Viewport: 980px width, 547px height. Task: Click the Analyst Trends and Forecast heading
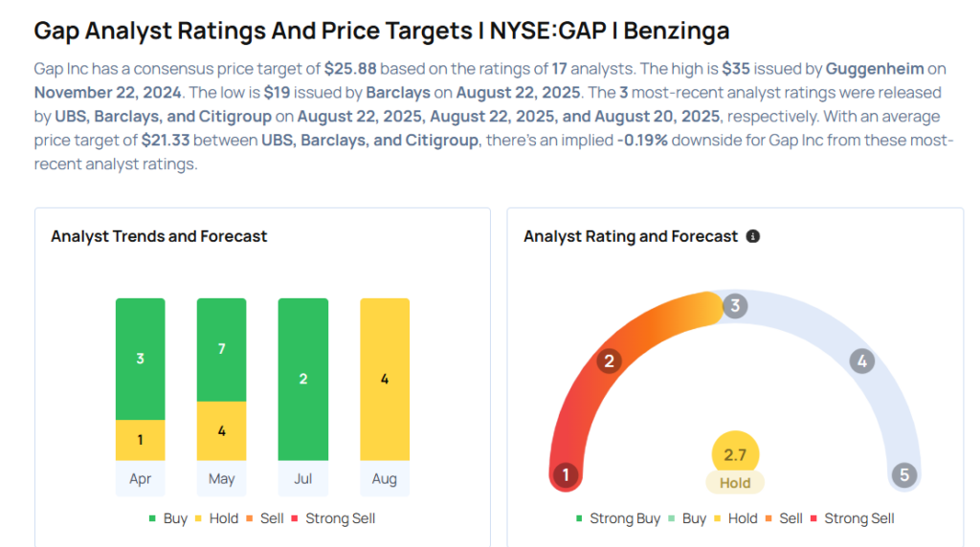click(159, 236)
